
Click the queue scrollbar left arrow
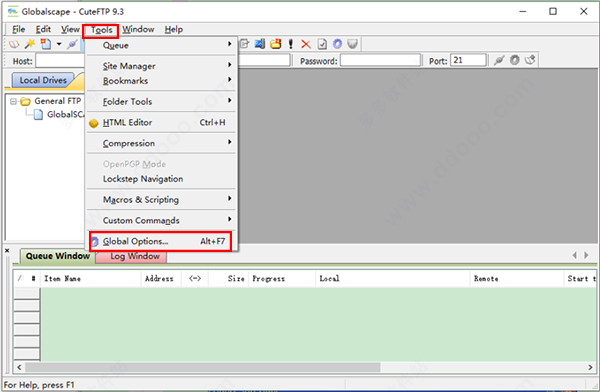point(19,368)
